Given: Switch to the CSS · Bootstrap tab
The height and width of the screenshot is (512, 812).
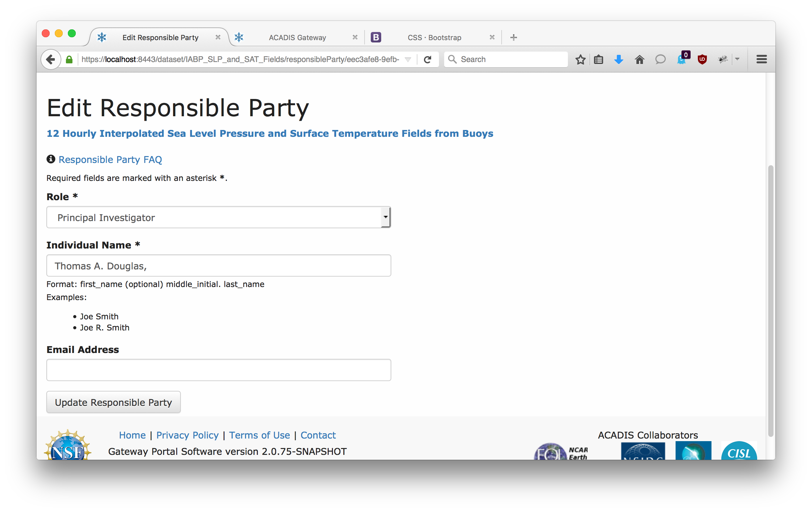Looking at the screenshot, I should pyautogui.click(x=434, y=38).
